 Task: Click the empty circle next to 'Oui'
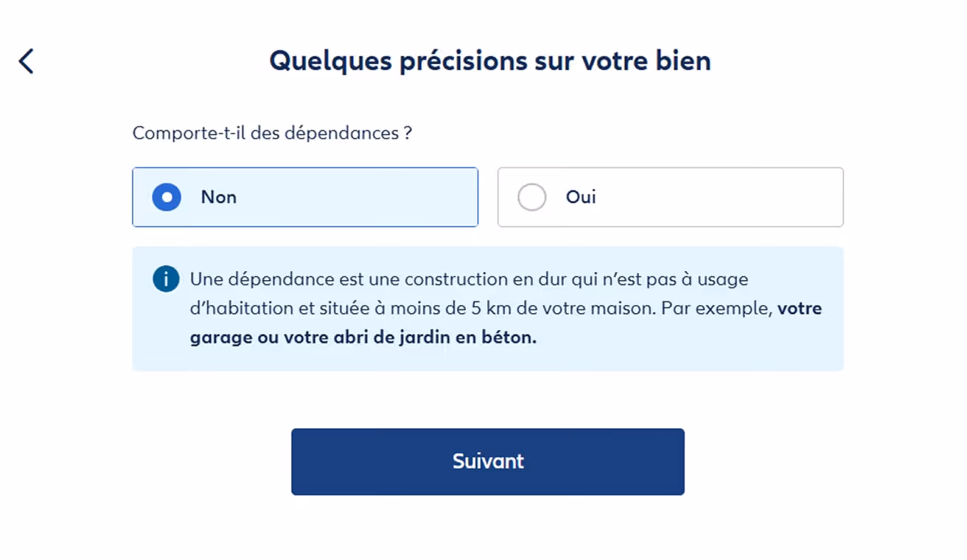(x=532, y=197)
